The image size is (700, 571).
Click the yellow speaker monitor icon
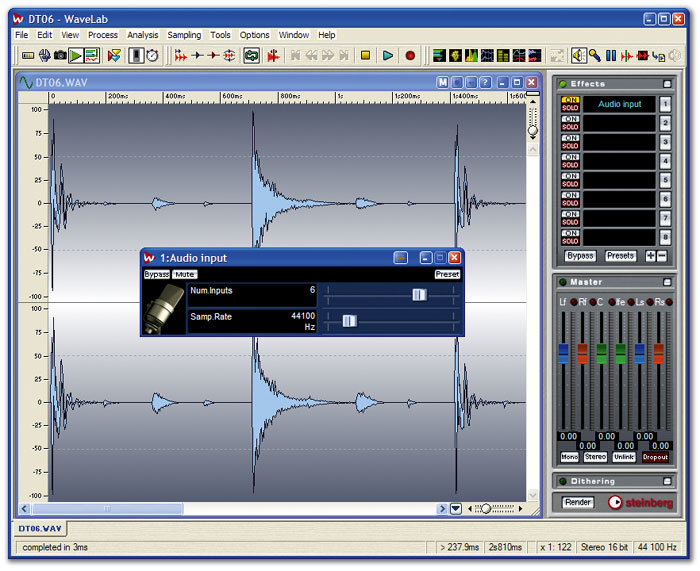coord(579,56)
